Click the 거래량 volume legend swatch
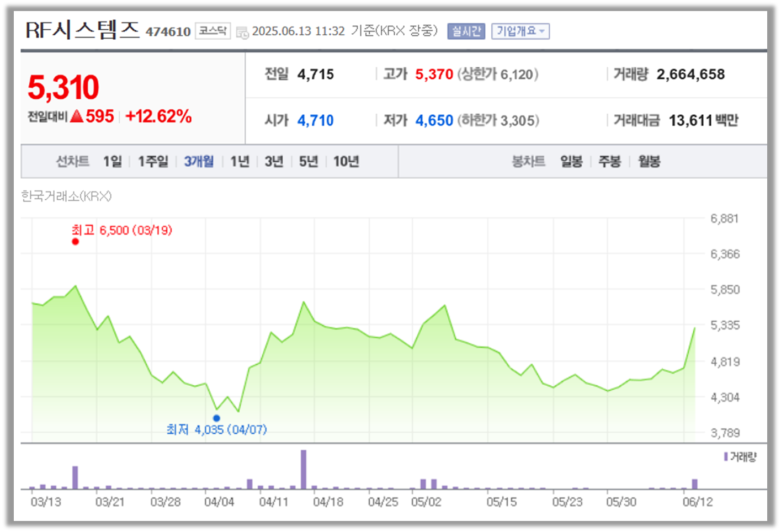 [726, 456]
